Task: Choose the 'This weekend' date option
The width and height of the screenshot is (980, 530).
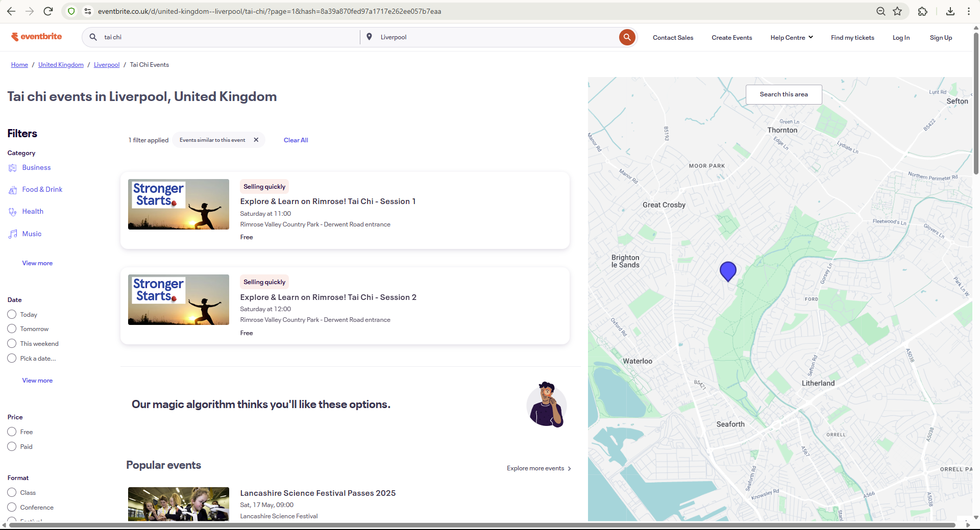Action: click(x=12, y=344)
